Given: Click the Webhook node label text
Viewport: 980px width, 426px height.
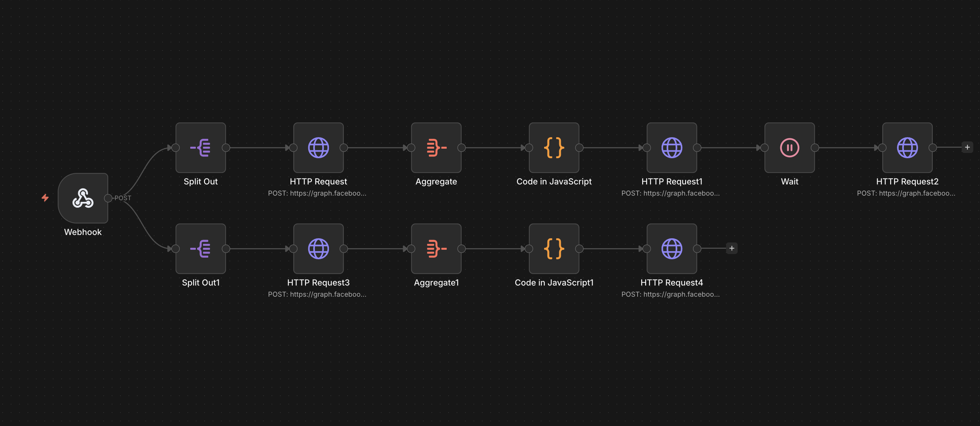Looking at the screenshot, I should (x=83, y=231).
